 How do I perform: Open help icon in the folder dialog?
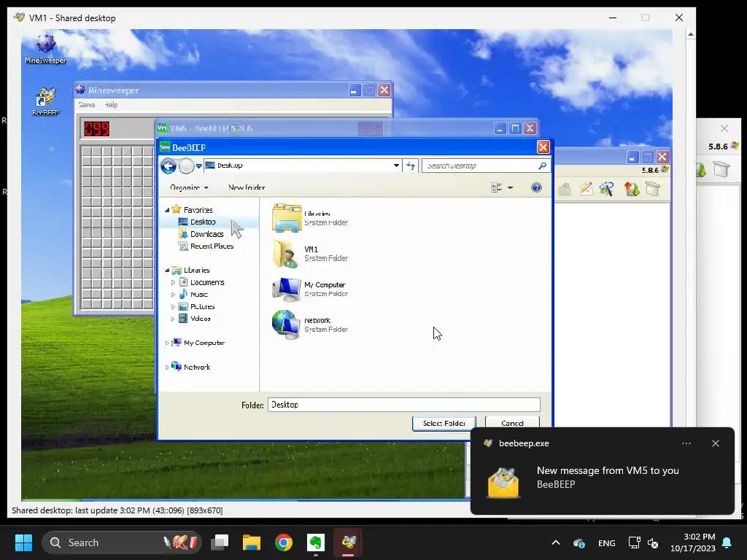(x=536, y=187)
